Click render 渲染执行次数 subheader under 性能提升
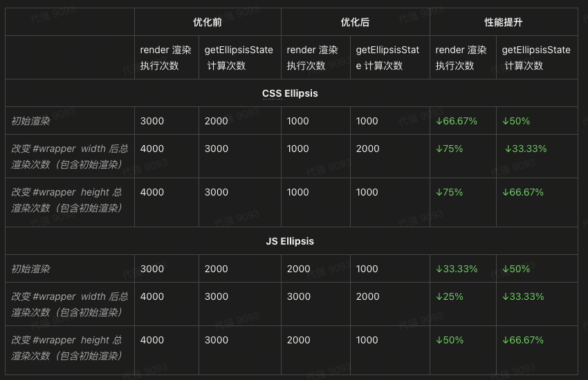This screenshot has width=588, height=380. click(461, 57)
